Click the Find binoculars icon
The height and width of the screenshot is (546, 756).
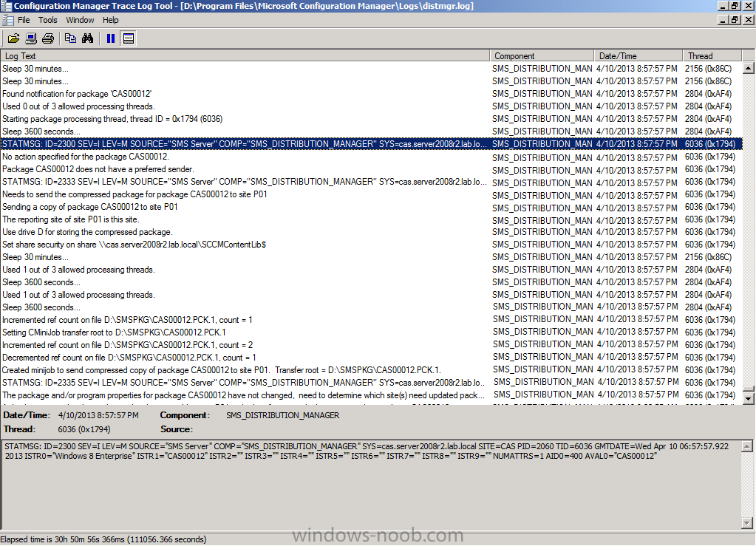click(x=87, y=38)
